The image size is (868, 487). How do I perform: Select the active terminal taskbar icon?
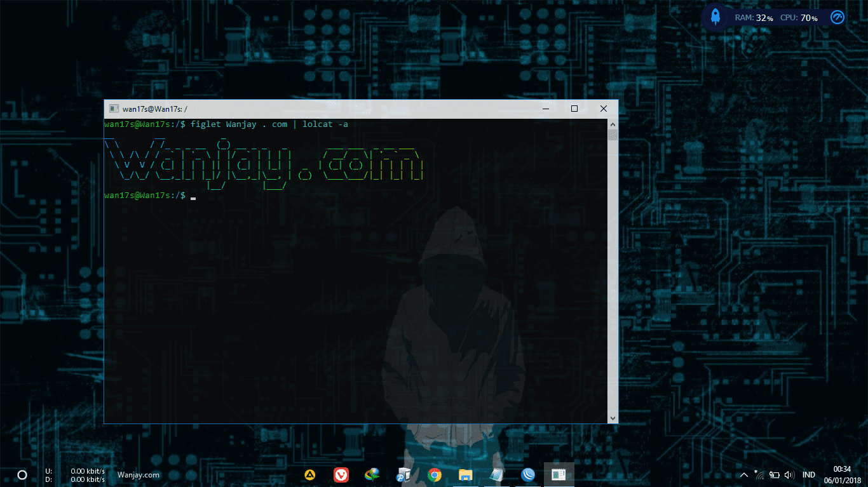click(x=559, y=474)
